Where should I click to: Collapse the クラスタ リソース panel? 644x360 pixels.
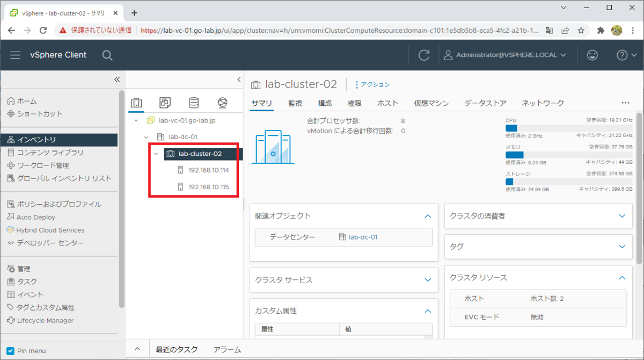622,278
